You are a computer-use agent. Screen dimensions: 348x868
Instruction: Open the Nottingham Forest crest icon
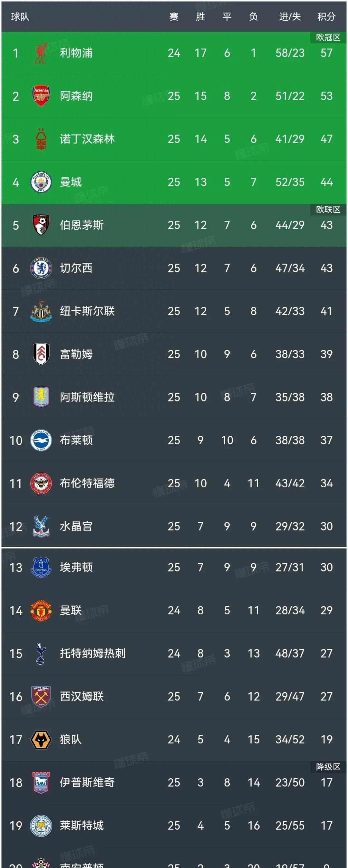pyautogui.click(x=41, y=139)
